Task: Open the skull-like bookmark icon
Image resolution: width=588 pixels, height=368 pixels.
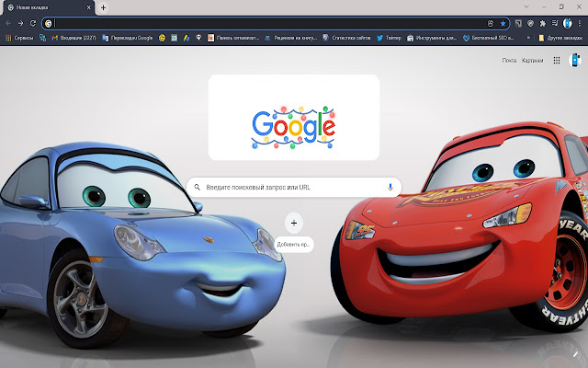Action: (198, 38)
